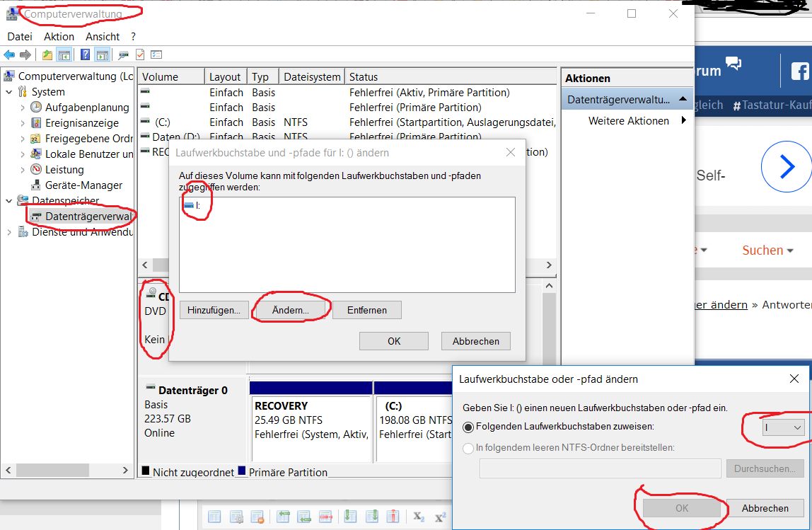The width and height of the screenshot is (812, 530).
Task: Open the Datei menu
Action: point(20,37)
